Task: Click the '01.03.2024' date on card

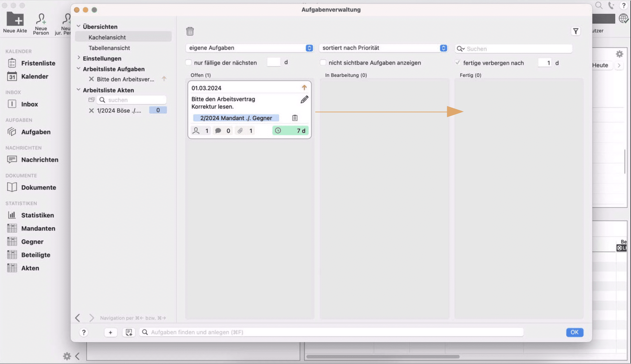Action: tap(206, 88)
